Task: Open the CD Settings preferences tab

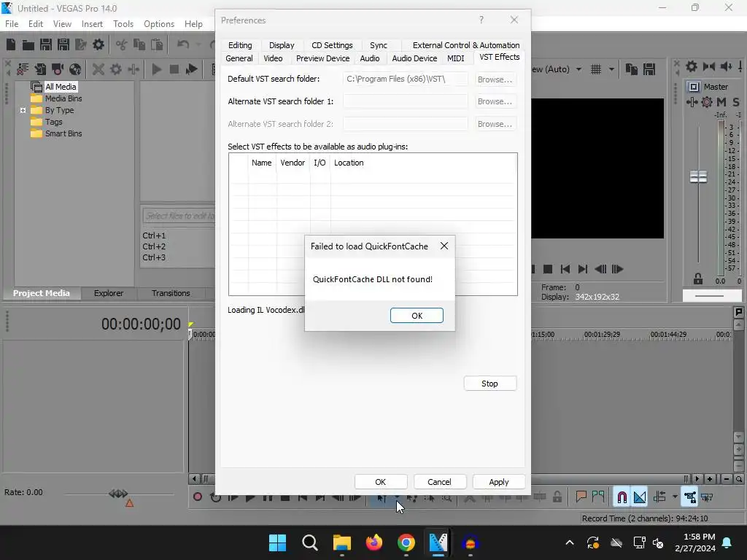Action: 332,45
